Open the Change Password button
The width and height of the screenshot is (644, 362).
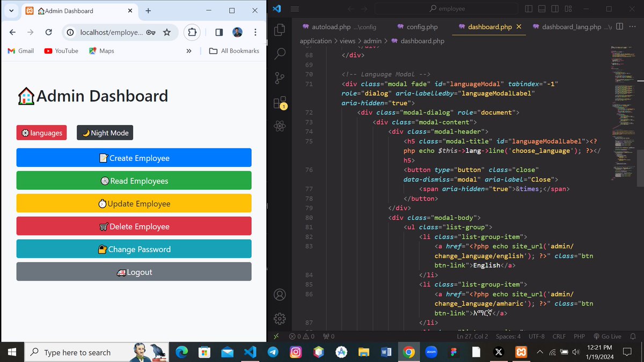coord(134,249)
